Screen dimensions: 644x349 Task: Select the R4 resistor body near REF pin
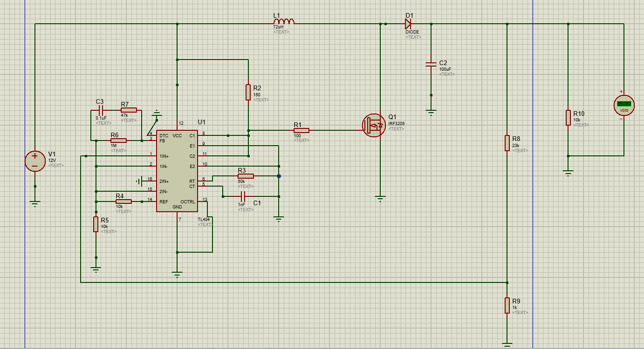pos(123,201)
